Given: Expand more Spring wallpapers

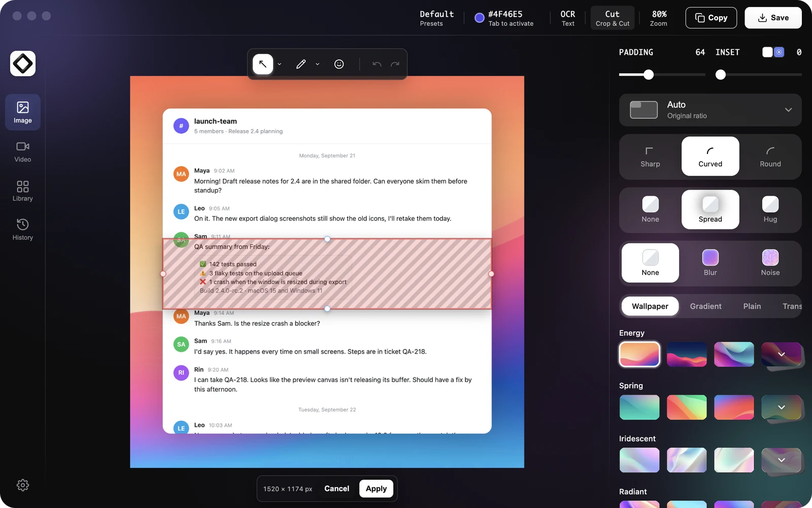Looking at the screenshot, I should [782, 407].
